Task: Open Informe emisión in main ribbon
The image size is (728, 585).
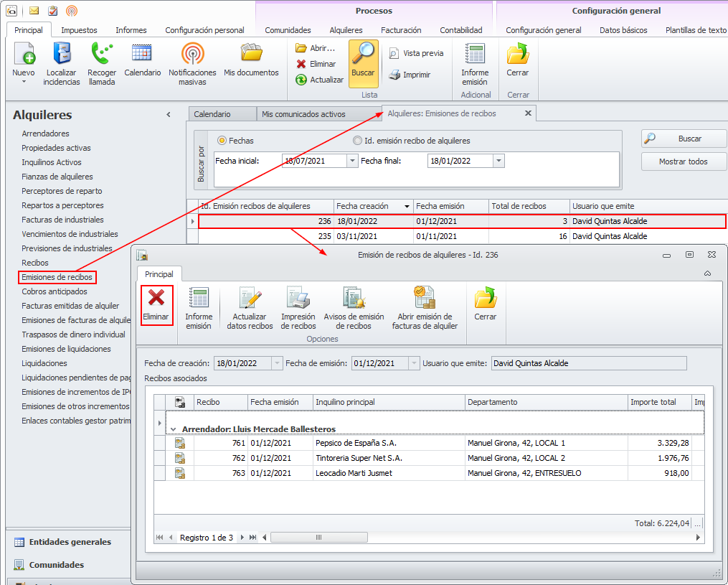Action: 475,64
